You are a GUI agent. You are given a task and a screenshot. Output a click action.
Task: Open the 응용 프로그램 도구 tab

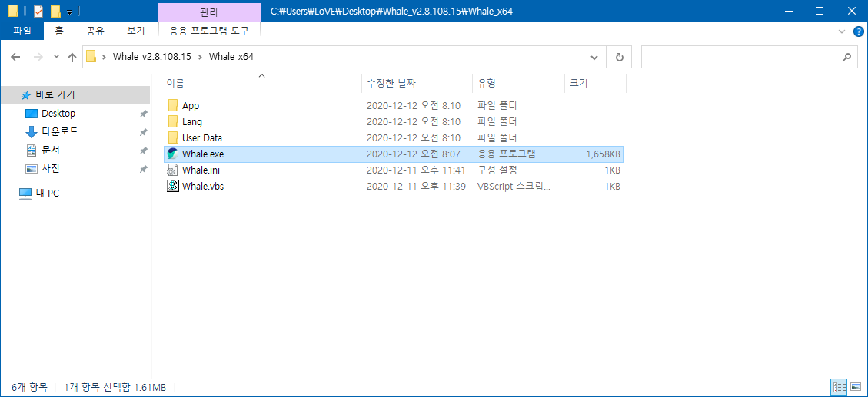[209, 31]
